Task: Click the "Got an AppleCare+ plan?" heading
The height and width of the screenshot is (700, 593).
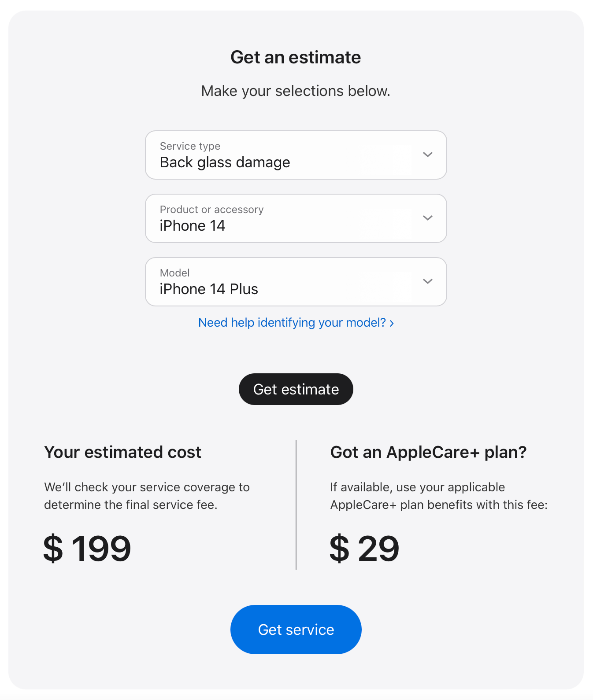Action: [428, 452]
